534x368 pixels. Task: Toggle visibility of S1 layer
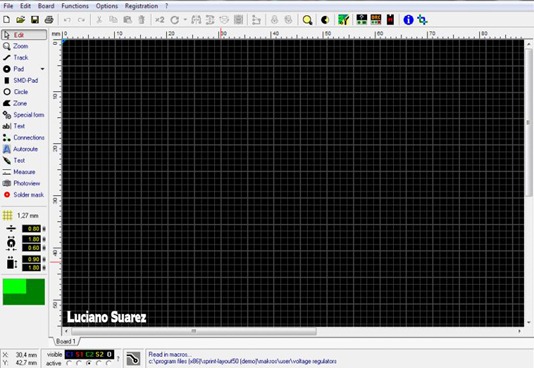coord(80,354)
